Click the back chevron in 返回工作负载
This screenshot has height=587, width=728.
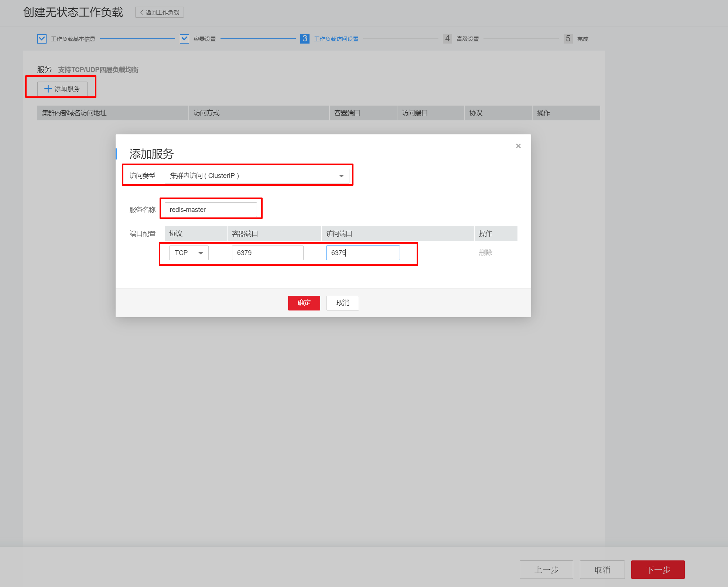[142, 13]
